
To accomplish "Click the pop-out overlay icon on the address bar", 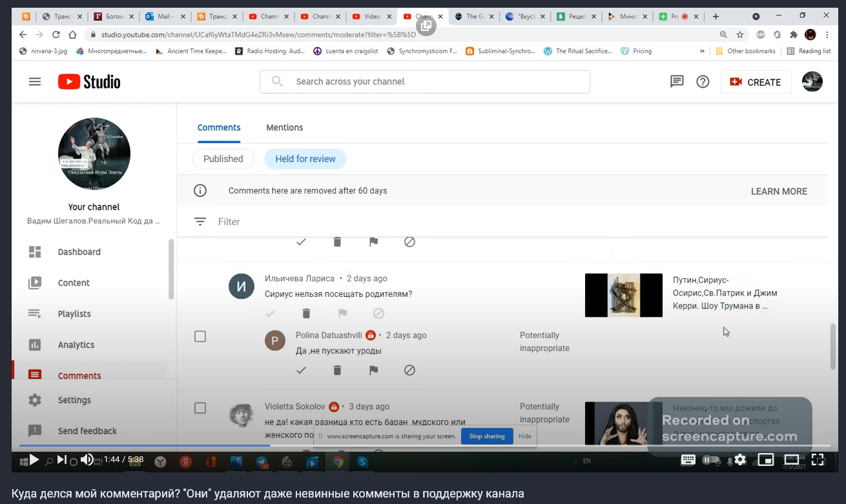I will (426, 25).
